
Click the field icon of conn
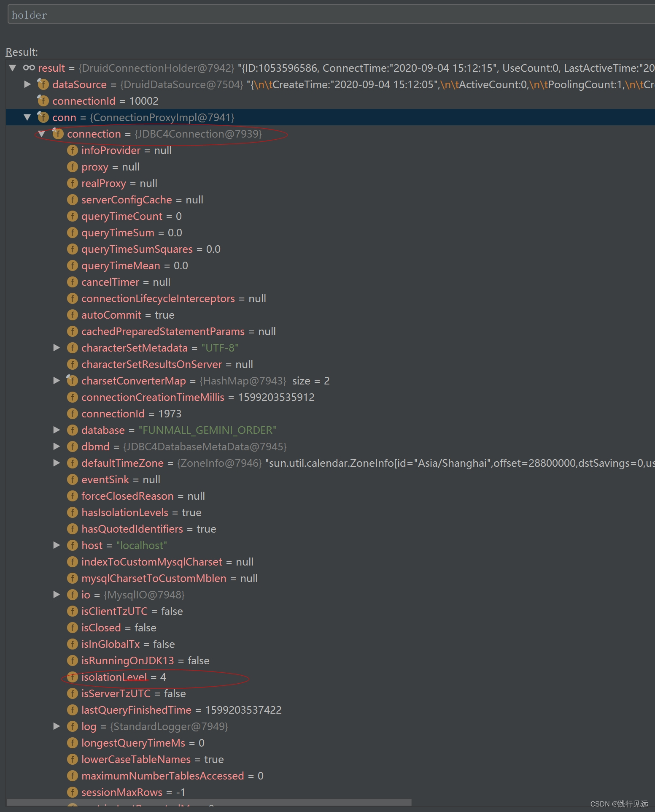click(x=43, y=117)
